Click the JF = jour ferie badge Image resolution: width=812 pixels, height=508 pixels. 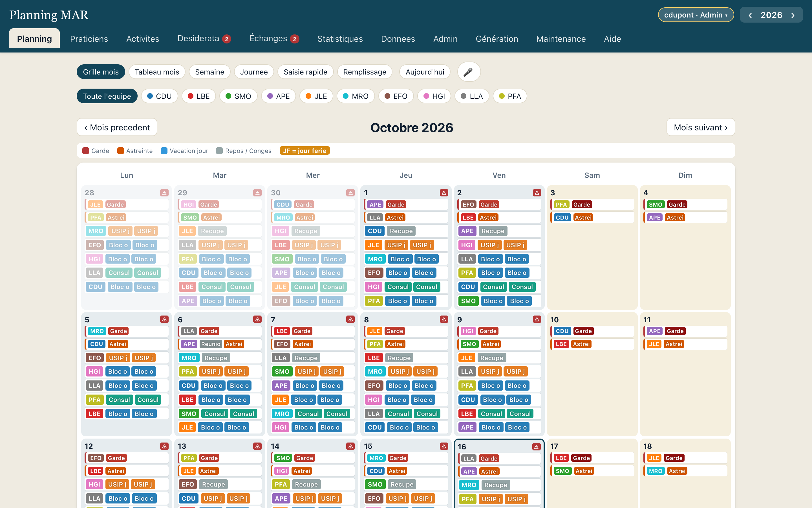click(x=304, y=150)
